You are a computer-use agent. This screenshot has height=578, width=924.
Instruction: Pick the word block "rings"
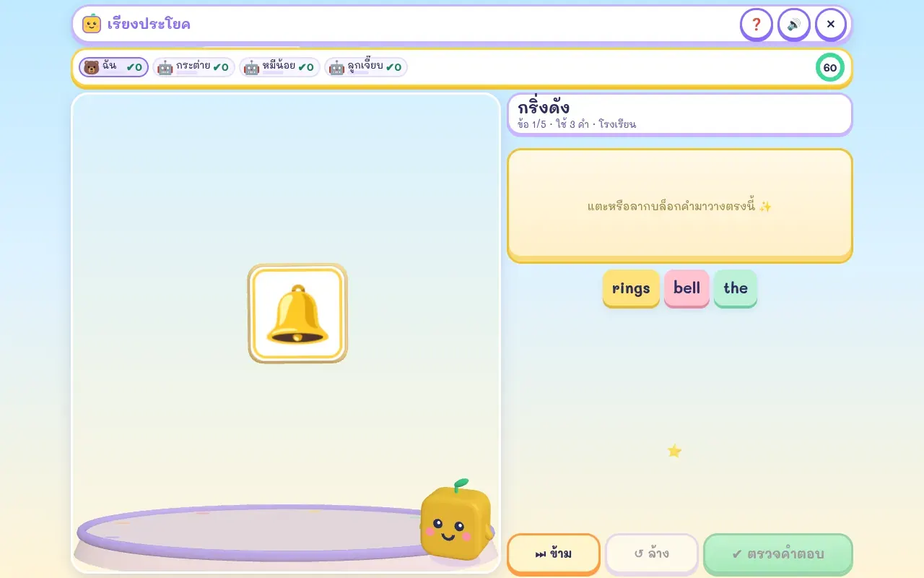click(x=631, y=288)
